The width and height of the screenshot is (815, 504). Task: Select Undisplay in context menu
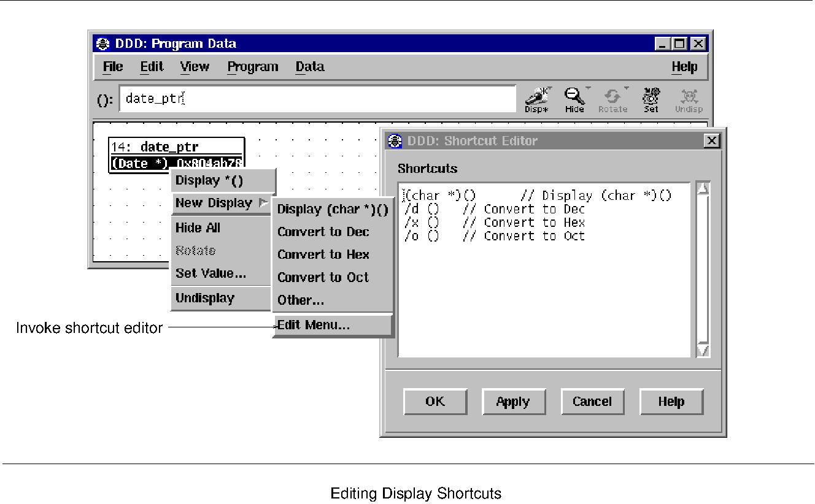pyautogui.click(x=222, y=298)
